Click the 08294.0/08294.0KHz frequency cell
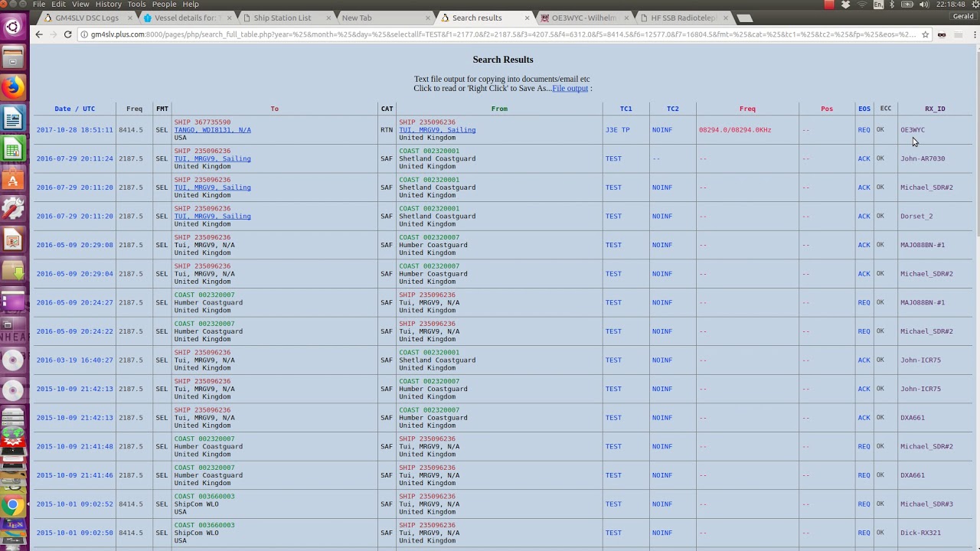The height and width of the screenshot is (551, 980). pyautogui.click(x=735, y=130)
